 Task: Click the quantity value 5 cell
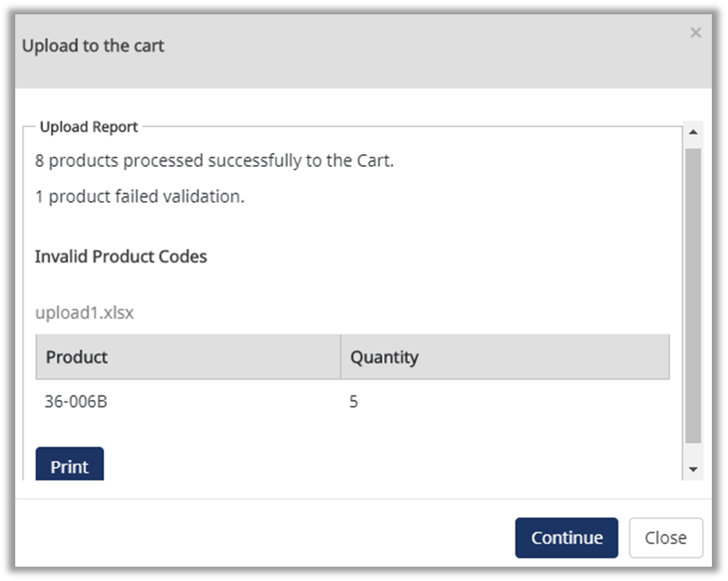[x=354, y=402]
